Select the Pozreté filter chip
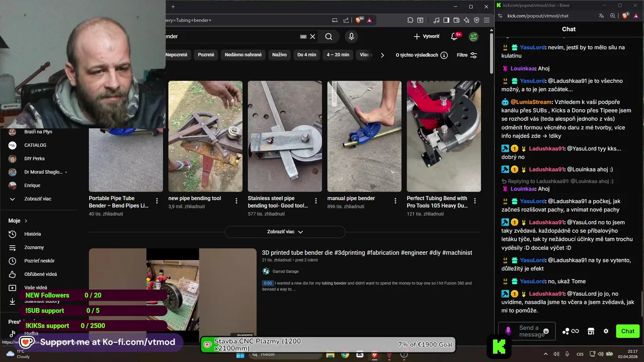Image resolution: width=644 pixels, height=362 pixels. (206, 55)
